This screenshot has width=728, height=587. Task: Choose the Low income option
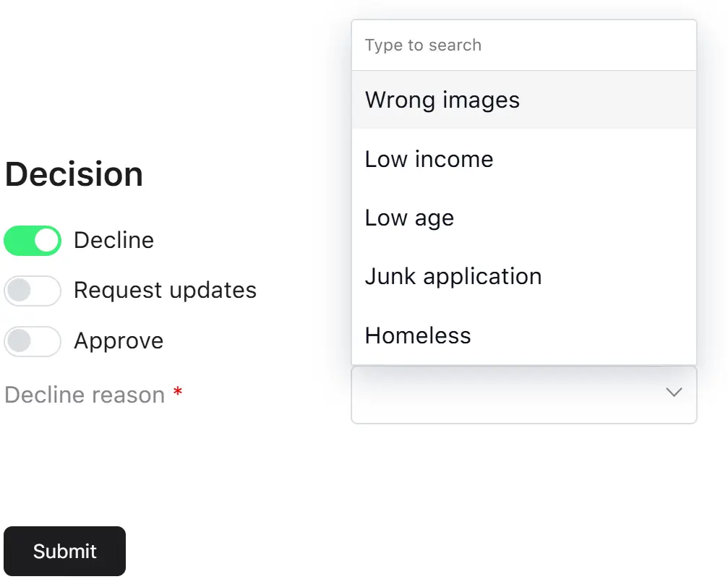(523, 159)
